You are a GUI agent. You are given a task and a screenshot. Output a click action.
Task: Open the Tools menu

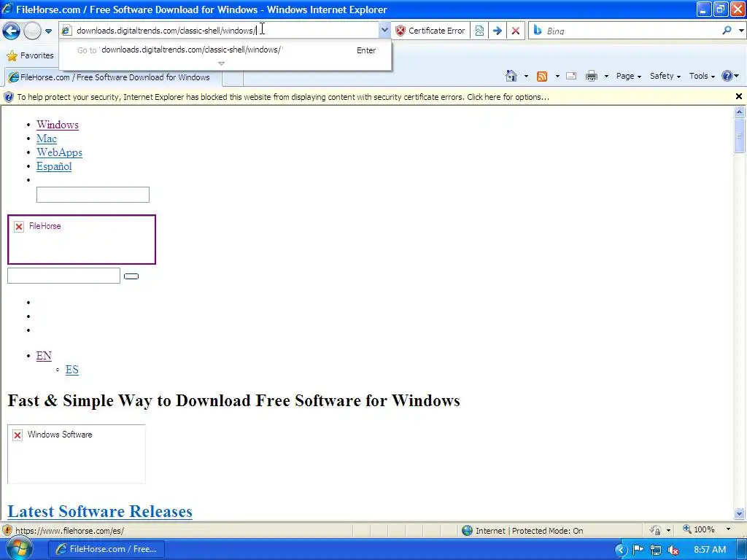coord(702,76)
